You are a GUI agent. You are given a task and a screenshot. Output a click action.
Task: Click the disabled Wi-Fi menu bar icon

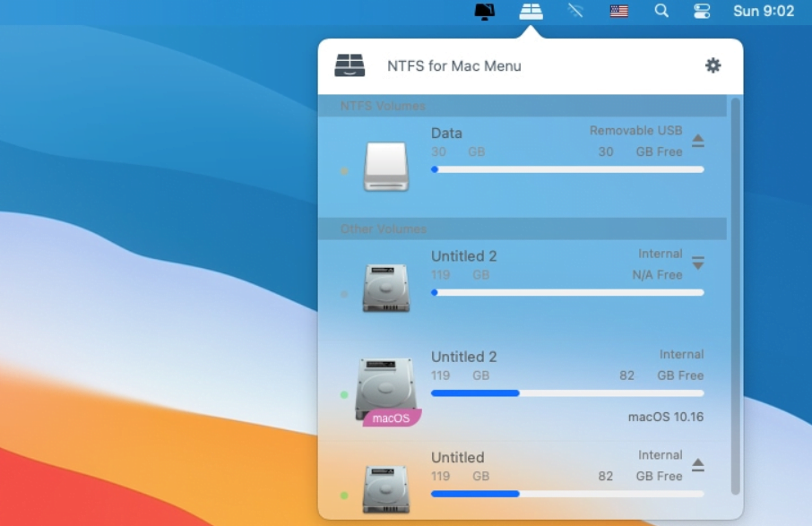[x=575, y=11]
